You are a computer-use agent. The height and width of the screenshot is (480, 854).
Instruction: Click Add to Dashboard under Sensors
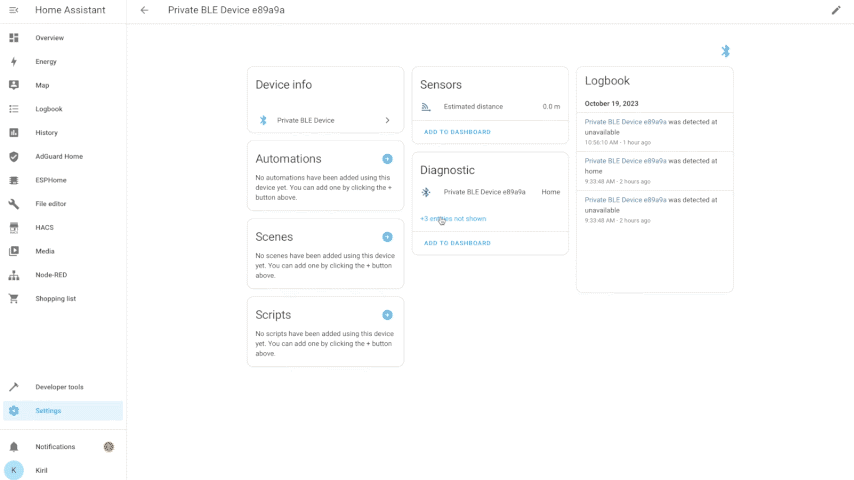point(457,132)
